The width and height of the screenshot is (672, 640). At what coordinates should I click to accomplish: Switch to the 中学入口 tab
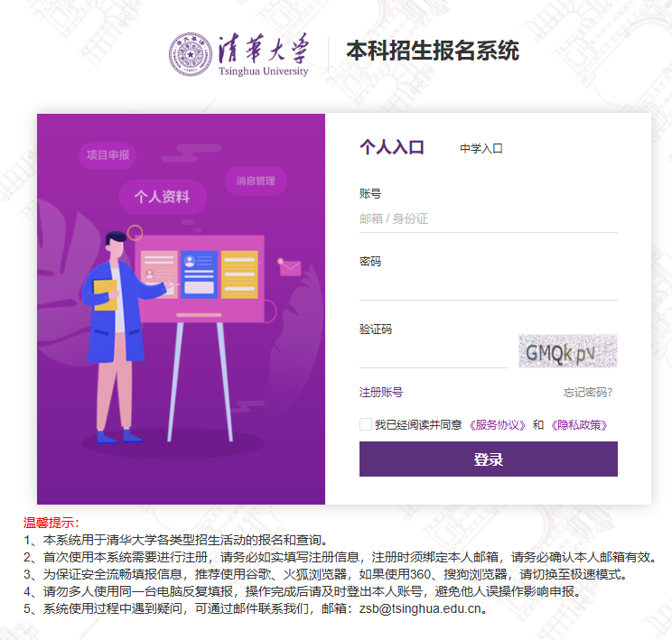[481, 149]
